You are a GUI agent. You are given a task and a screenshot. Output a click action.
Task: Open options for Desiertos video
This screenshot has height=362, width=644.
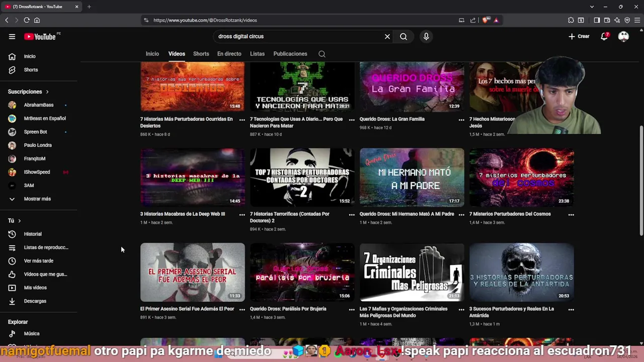[242, 120]
